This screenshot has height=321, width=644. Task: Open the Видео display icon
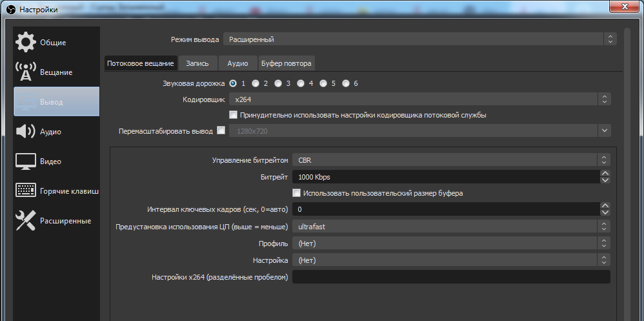point(25,161)
